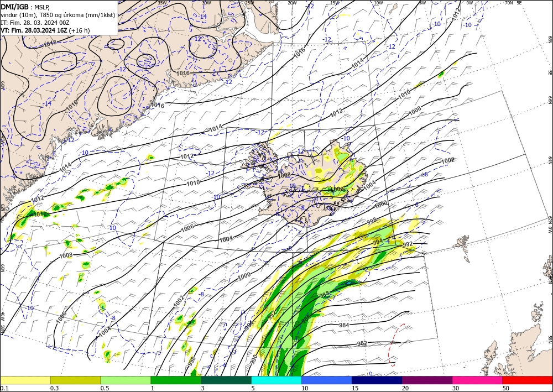Viewport: 553px width, 392px height.
Task: Click the 'IT: Fim. 28. 03. 2024 00Z' line
Action: click(x=35, y=23)
